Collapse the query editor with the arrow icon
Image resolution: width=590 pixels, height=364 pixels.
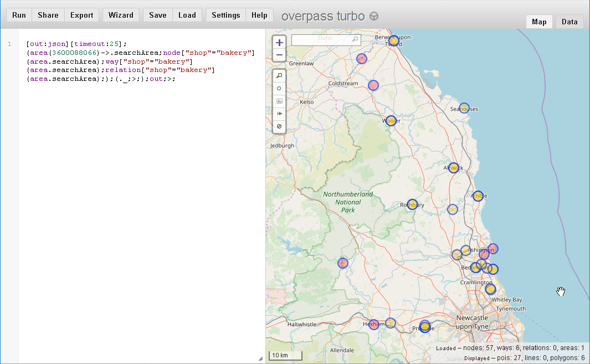[279, 113]
